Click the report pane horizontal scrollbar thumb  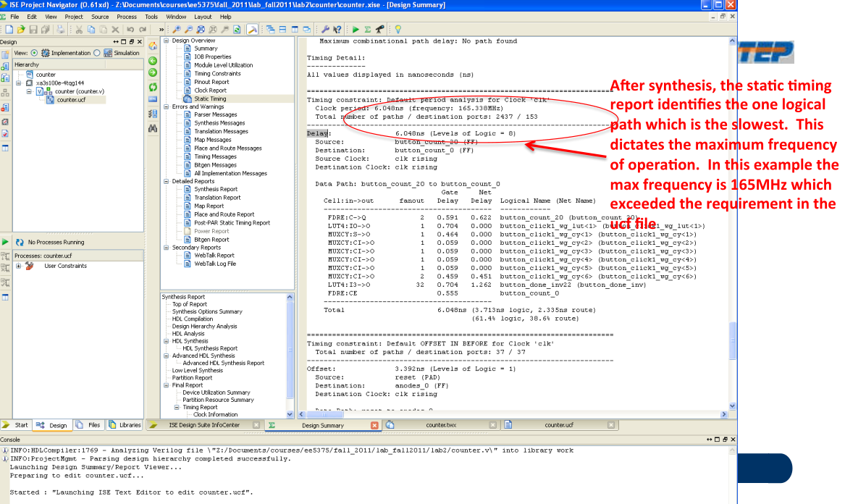(x=324, y=414)
